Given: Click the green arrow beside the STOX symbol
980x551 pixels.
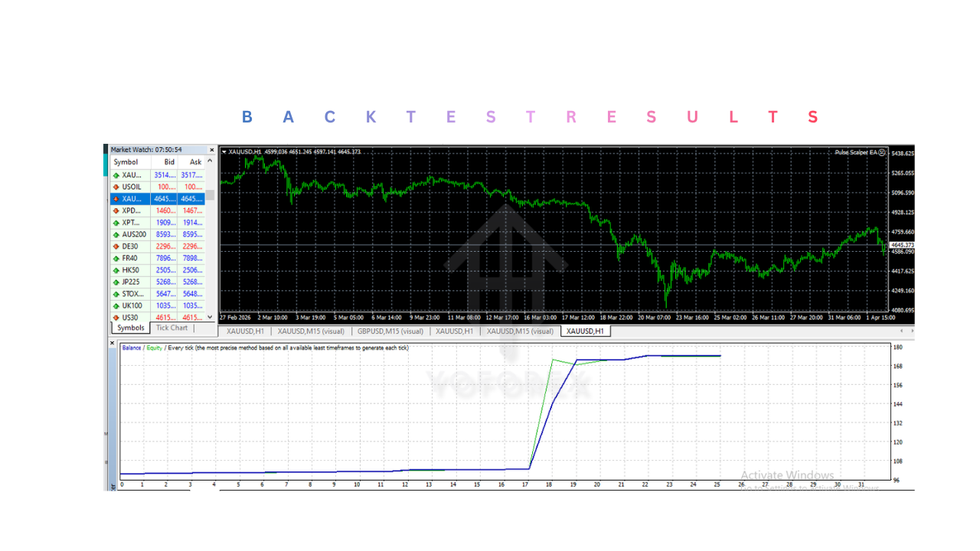Looking at the screenshot, I should click(x=114, y=294).
